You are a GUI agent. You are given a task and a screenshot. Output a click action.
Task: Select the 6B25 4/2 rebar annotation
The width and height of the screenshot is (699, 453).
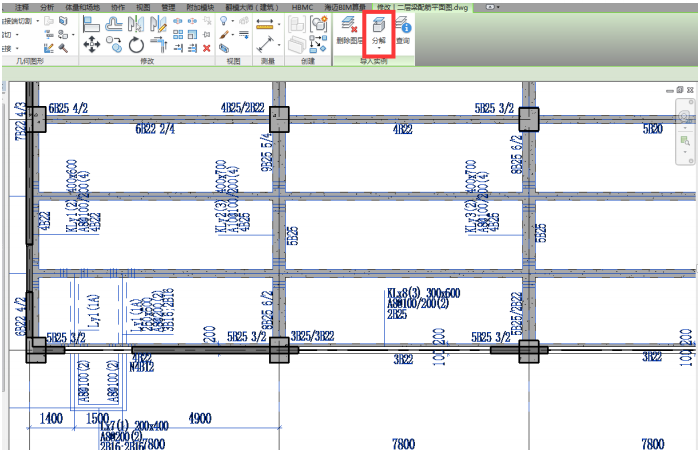[x=68, y=108]
